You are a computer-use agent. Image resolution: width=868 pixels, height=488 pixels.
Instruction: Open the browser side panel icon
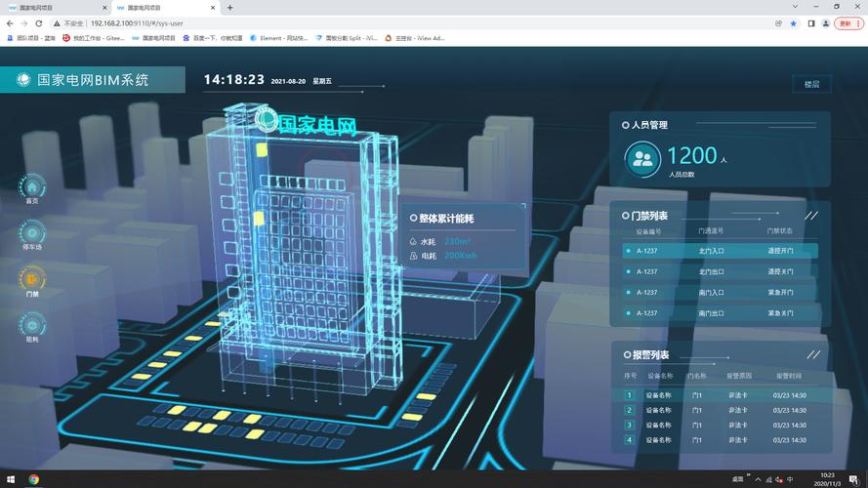(811, 23)
